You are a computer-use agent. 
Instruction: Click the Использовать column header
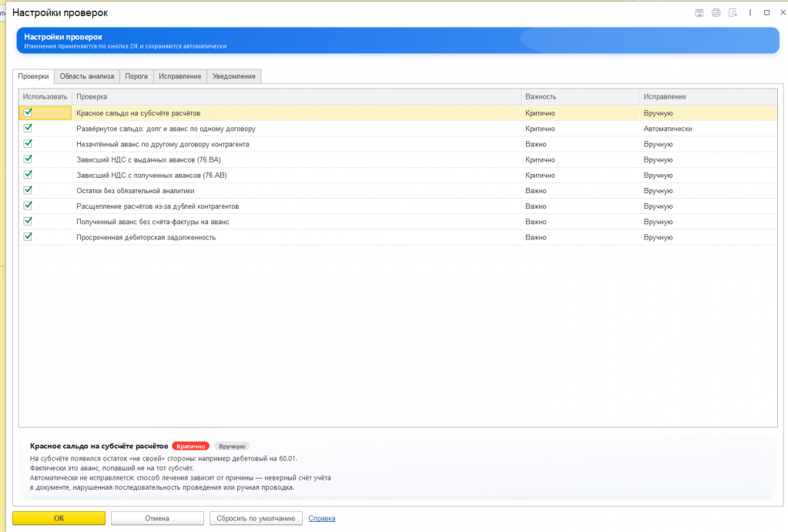coord(45,96)
